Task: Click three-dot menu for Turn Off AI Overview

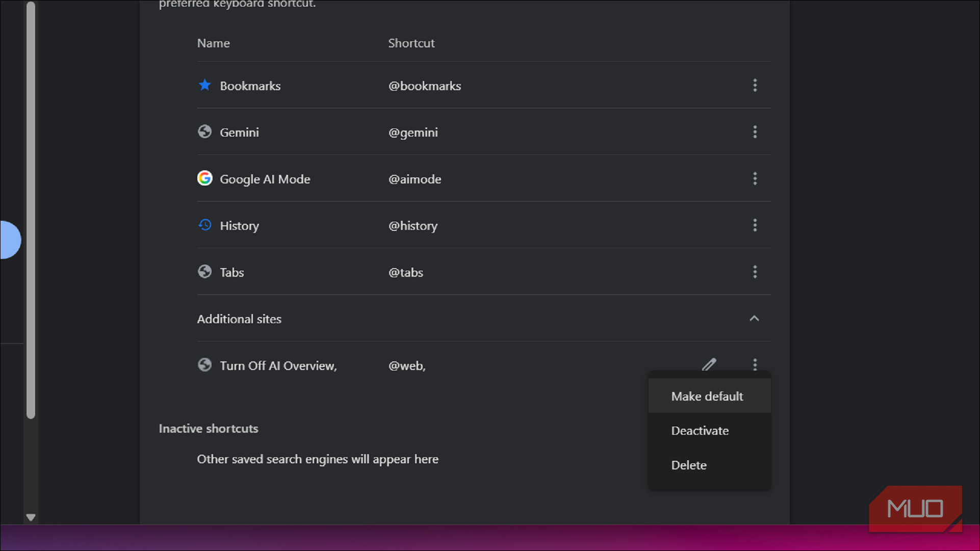Action: tap(755, 364)
